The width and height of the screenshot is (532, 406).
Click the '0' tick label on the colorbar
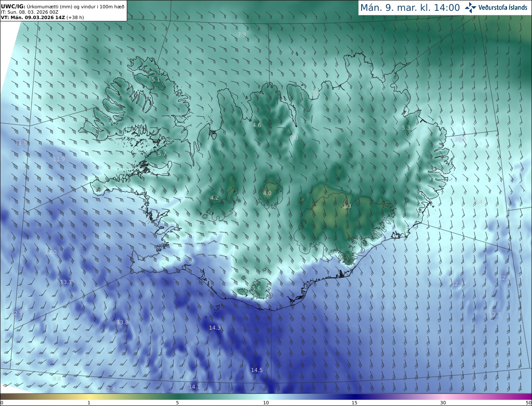tap(2, 403)
